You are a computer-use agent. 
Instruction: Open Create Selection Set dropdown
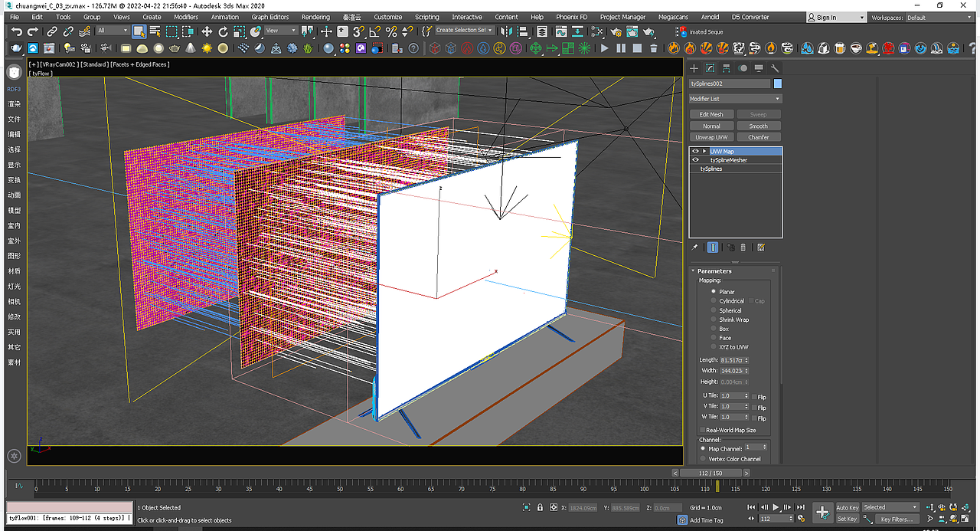click(x=465, y=31)
